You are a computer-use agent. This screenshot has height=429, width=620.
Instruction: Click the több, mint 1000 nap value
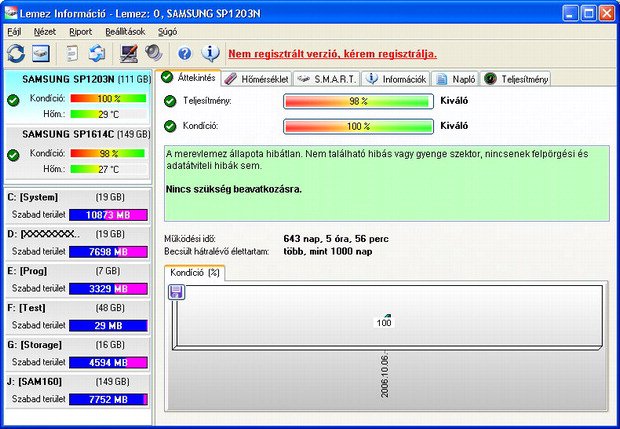click(328, 251)
